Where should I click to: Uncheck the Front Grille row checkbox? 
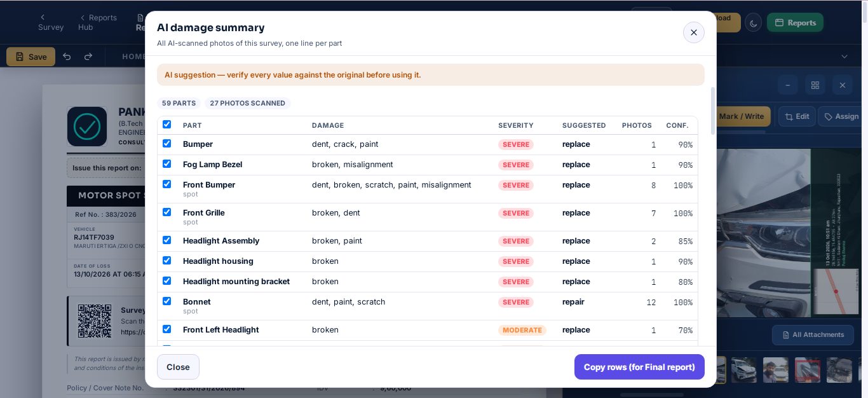click(x=166, y=212)
